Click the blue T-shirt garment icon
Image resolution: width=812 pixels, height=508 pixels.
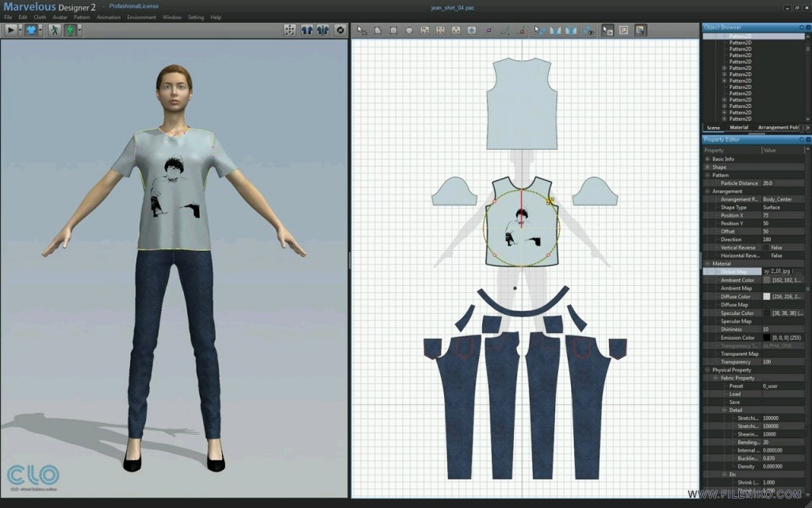[x=32, y=30]
